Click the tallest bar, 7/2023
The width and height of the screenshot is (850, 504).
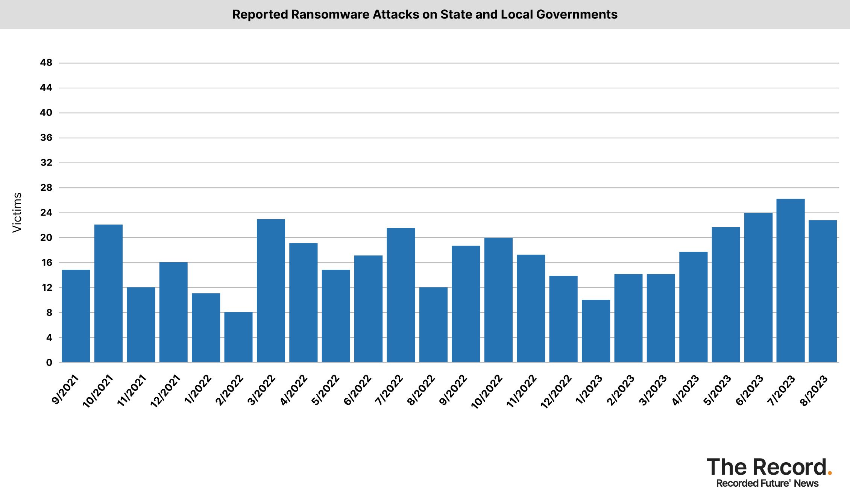coord(791,281)
